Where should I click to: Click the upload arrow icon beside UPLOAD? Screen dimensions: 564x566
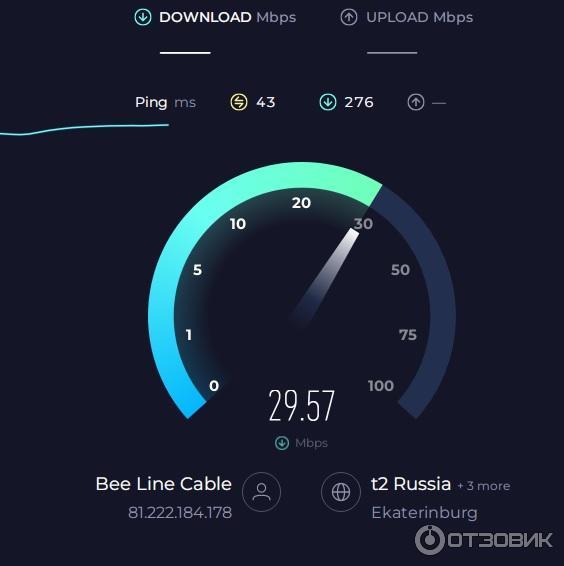tap(349, 17)
